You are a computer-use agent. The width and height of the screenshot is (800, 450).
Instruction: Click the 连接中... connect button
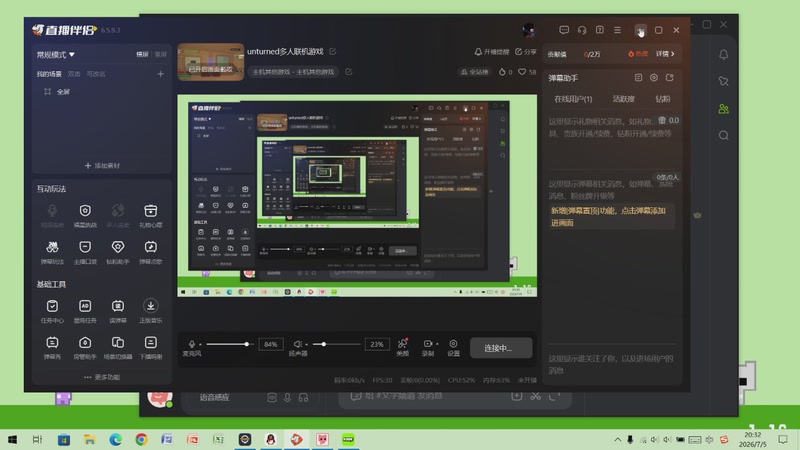(501, 348)
